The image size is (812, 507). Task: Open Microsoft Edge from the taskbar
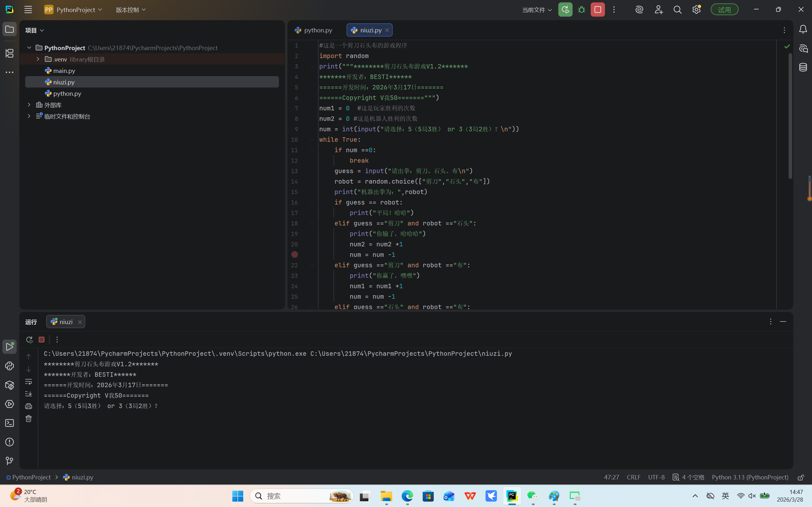pos(407,496)
